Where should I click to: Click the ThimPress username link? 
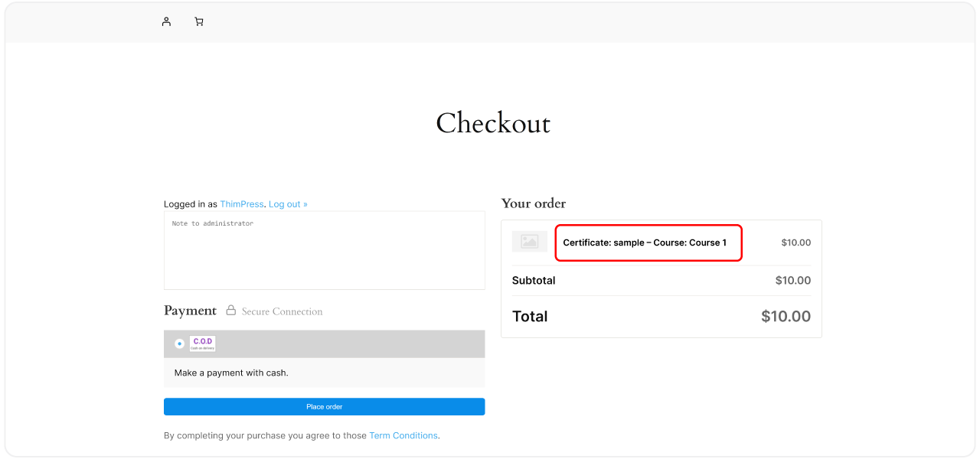[241, 204]
